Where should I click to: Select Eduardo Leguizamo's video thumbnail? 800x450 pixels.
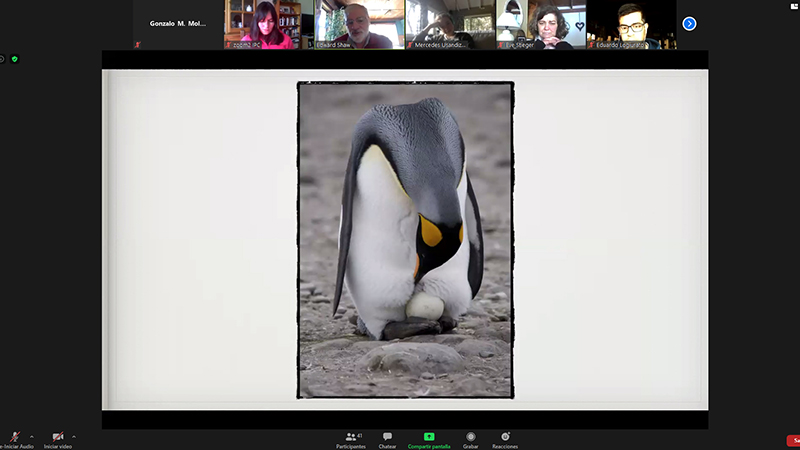pos(631,24)
